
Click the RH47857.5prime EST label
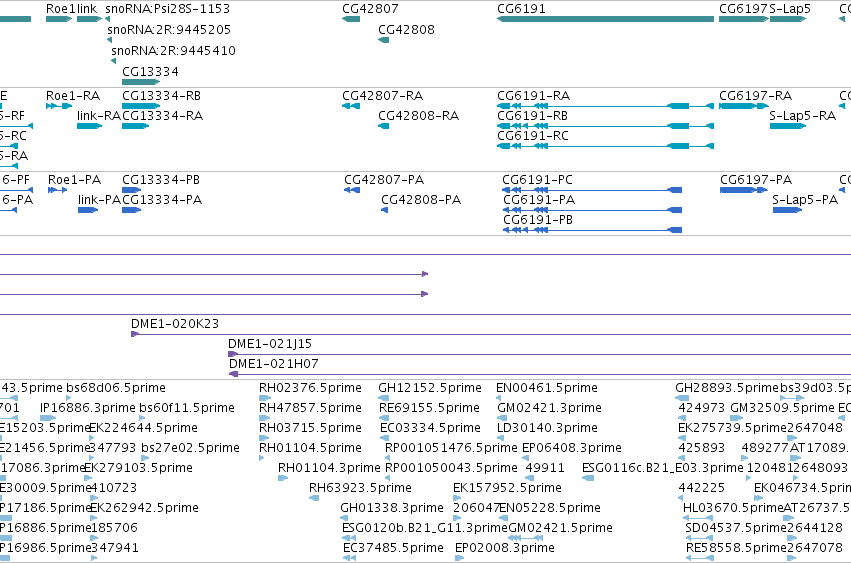pos(310,408)
